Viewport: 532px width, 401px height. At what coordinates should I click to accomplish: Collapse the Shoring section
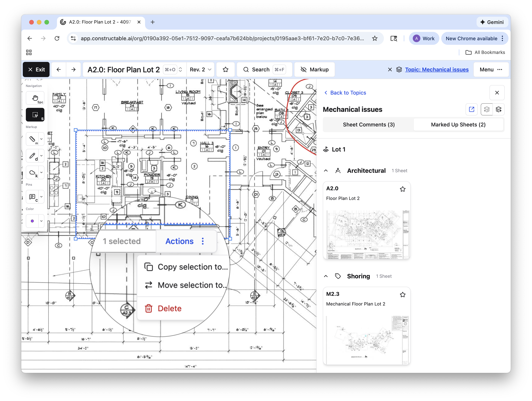326,276
